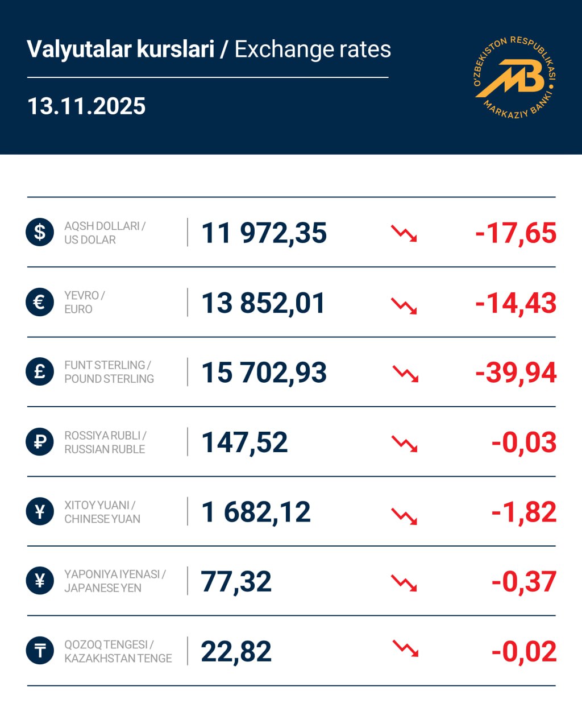Click the Japanese yen icon

[x=40, y=581]
